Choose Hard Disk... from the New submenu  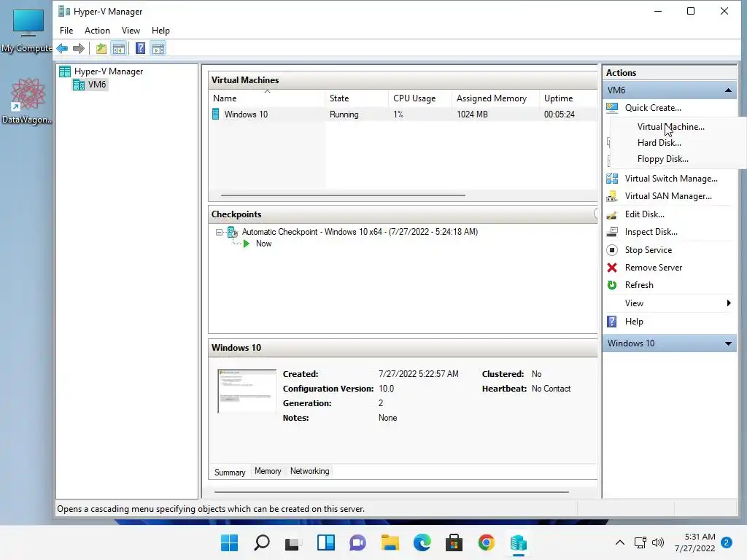coord(659,143)
